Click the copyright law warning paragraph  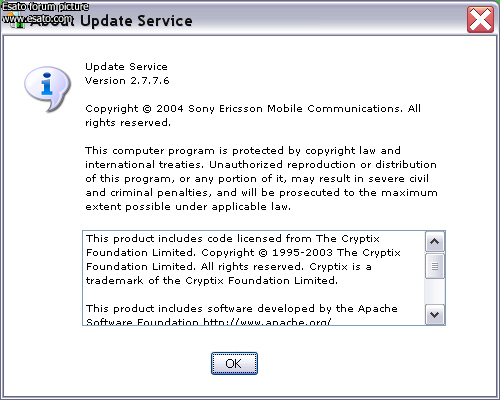point(261,179)
